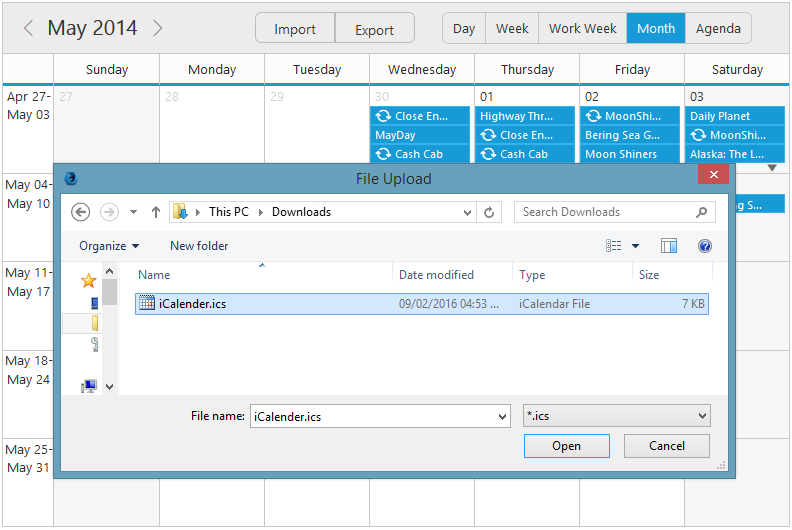Screen dimensions: 792x530
Task: Click recurrence icon on Wednesday Cash Cab event
Action: coord(383,154)
